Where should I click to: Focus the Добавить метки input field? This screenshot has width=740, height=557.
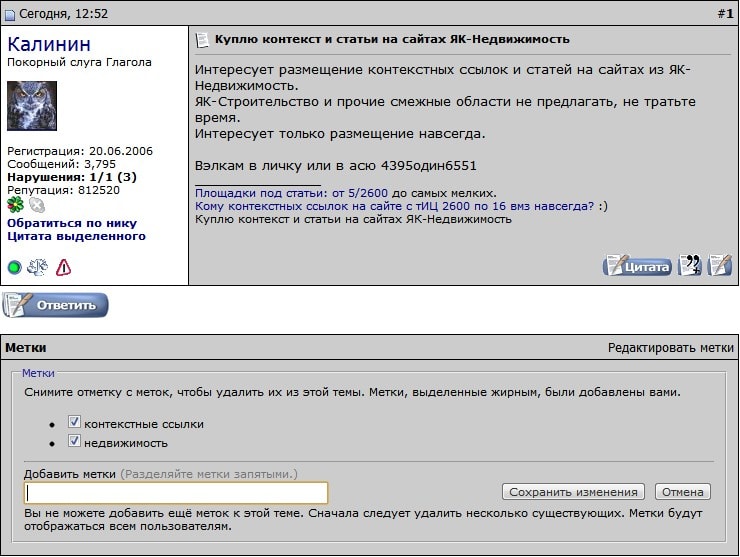click(176, 493)
